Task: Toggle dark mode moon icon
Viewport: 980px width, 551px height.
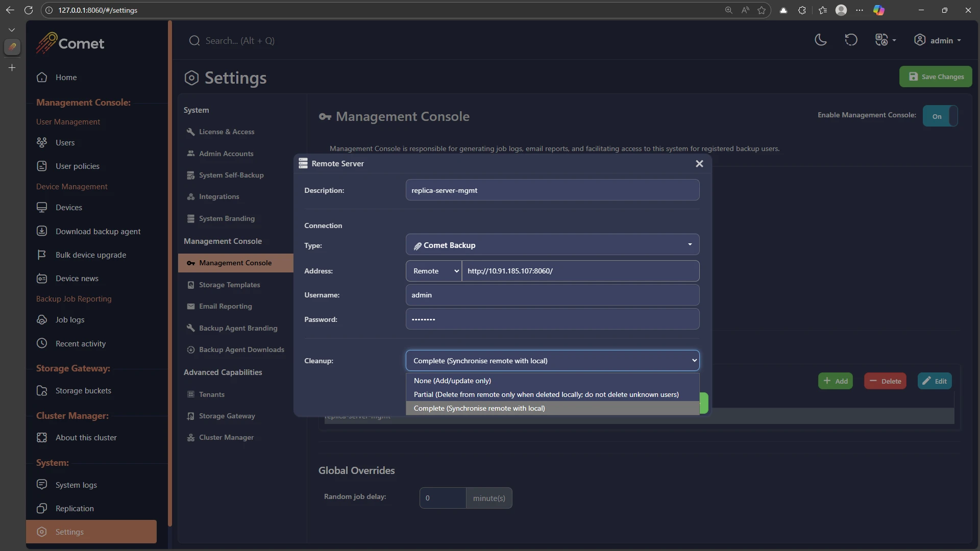Action: click(x=821, y=40)
